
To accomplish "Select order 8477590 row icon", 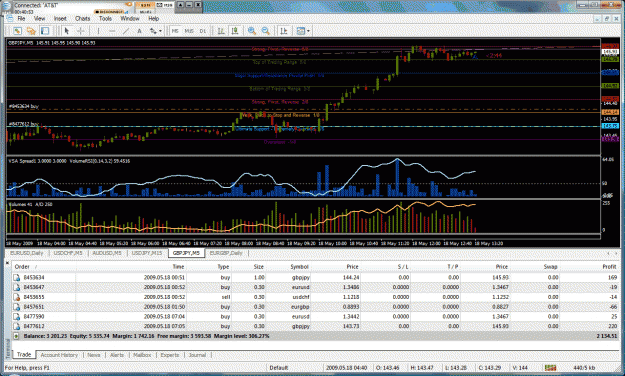I will tap(17, 317).
